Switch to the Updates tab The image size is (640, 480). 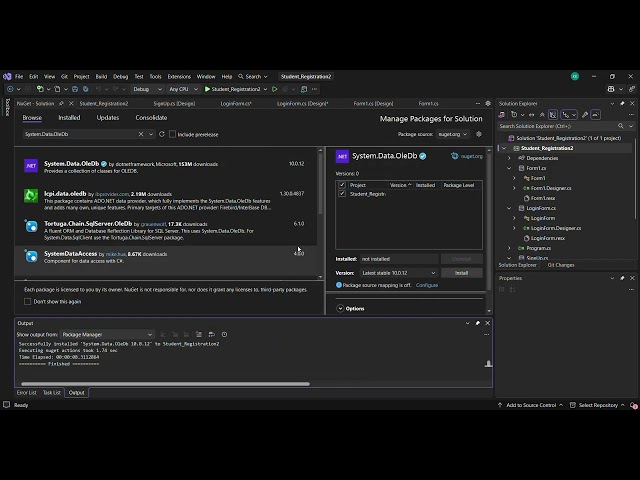click(108, 118)
